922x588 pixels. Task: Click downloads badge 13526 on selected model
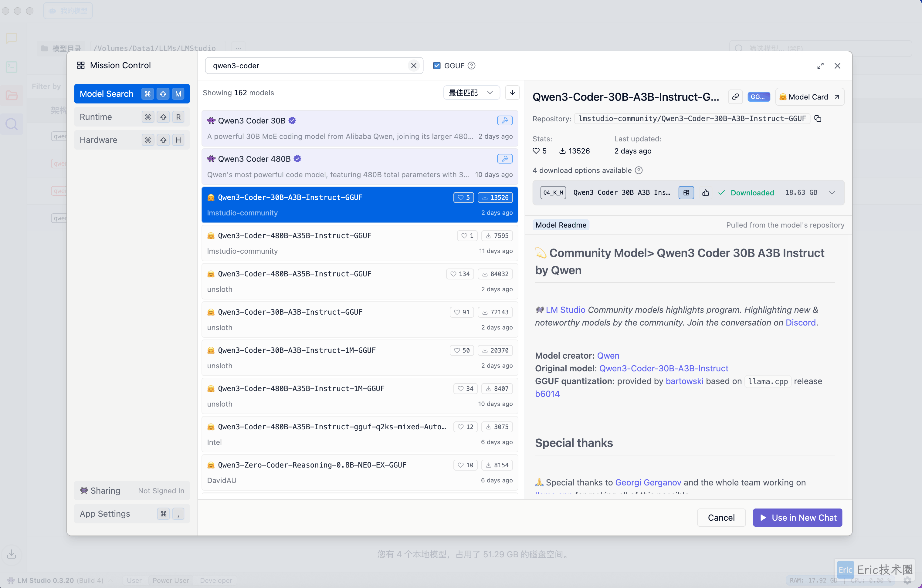coord(495,198)
